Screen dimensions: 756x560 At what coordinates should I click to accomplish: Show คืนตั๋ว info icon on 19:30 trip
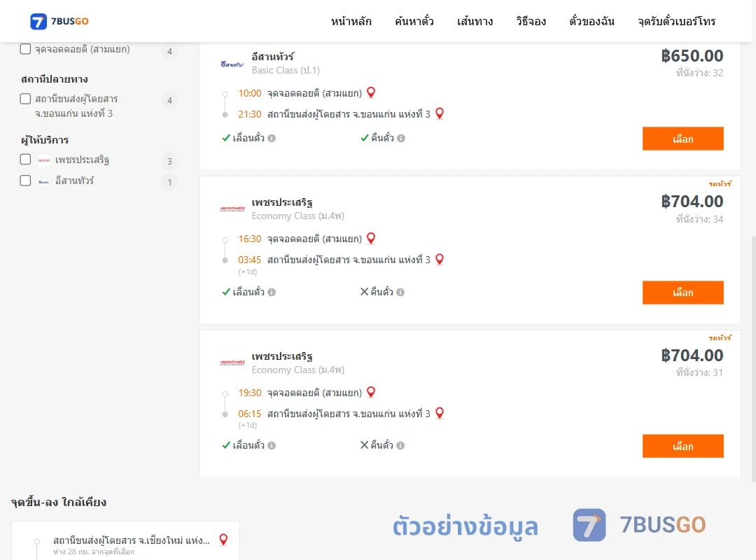(400, 446)
